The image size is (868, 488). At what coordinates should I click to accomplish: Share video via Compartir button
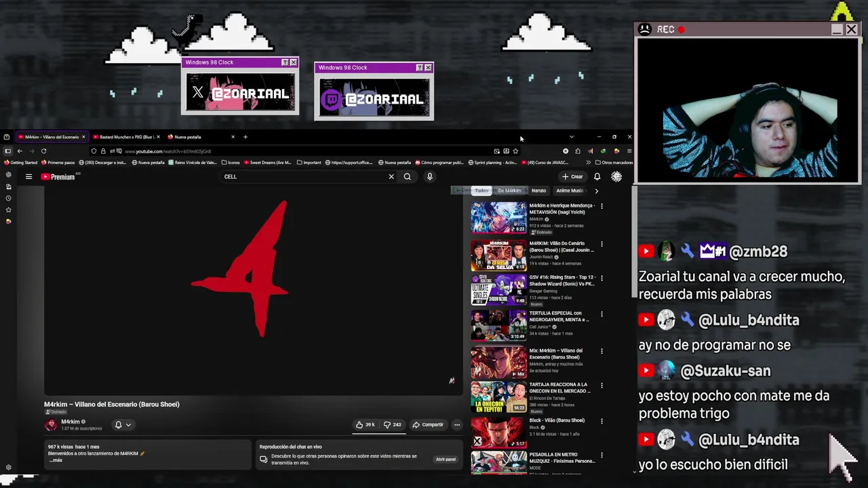pos(428,425)
